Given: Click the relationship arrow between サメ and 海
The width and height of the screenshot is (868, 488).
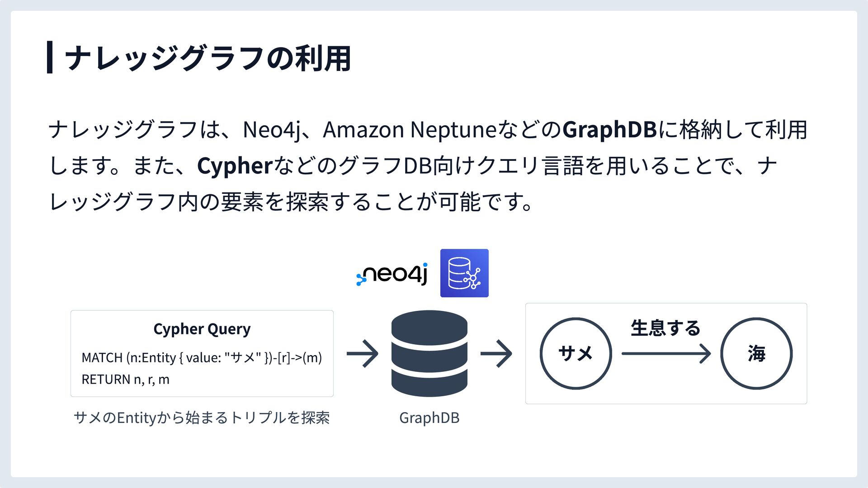Looking at the screenshot, I should click(666, 353).
